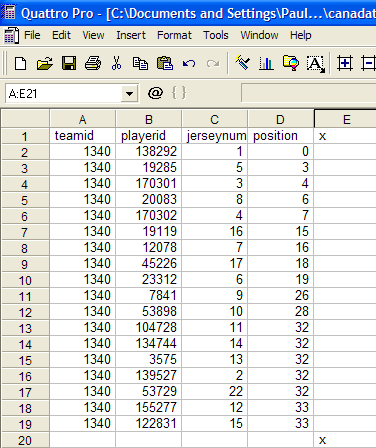
Task: Click the insert cells plus icon
Action: tap(345, 63)
